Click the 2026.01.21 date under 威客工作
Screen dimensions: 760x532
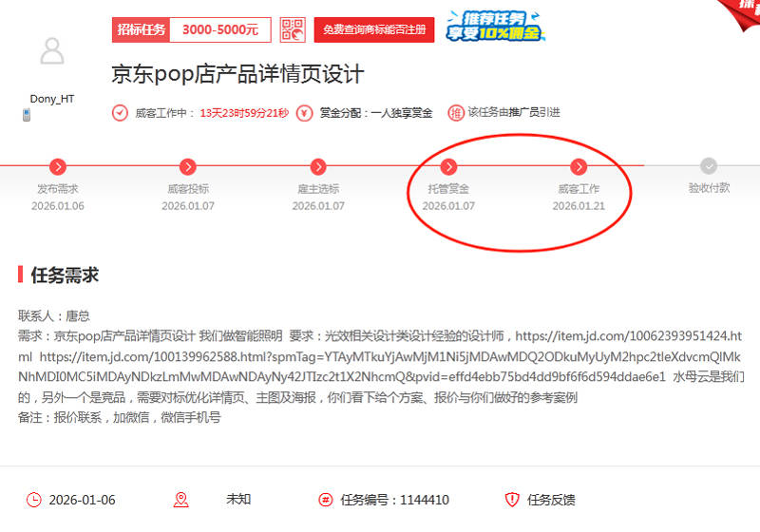coord(579,206)
